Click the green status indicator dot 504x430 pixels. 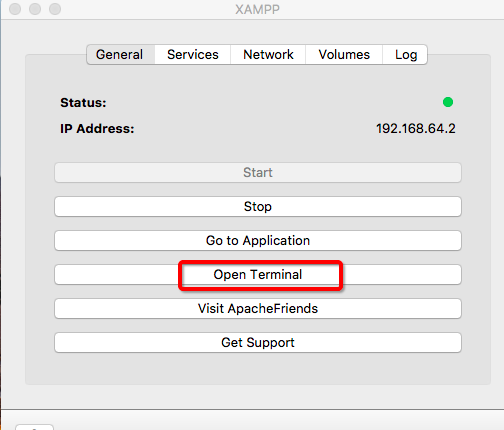(x=448, y=102)
